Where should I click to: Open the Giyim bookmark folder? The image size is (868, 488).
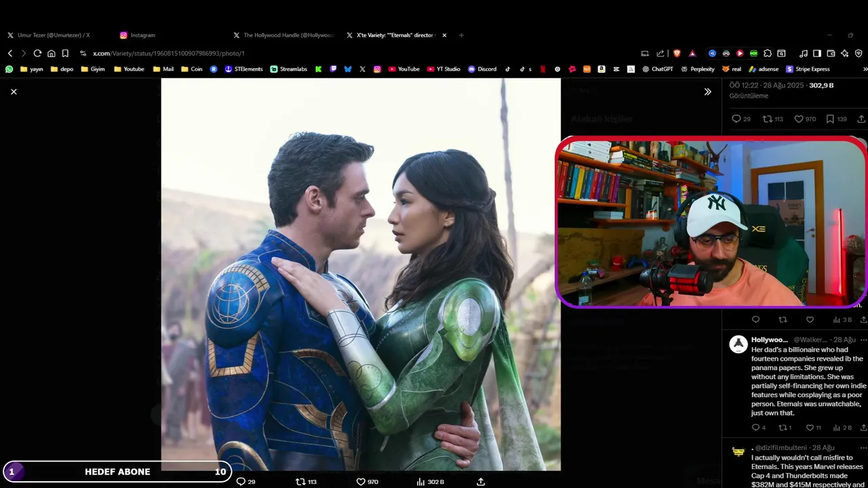[x=93, y=69]
